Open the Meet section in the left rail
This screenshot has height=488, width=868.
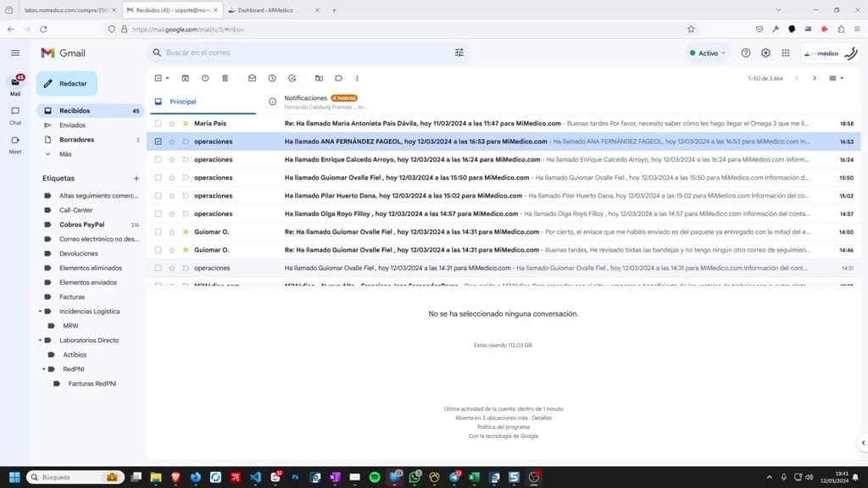click(15, 145)
